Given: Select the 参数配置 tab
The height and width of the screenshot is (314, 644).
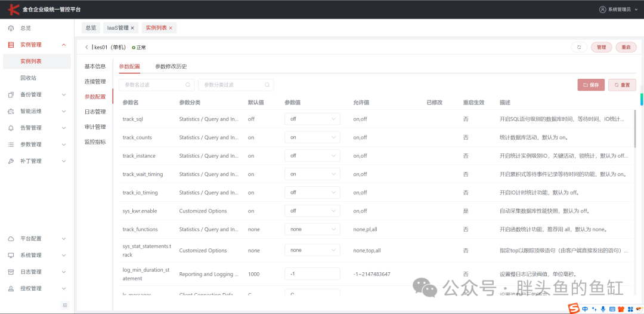Looking at the screenshot, I should coord(129,66).
